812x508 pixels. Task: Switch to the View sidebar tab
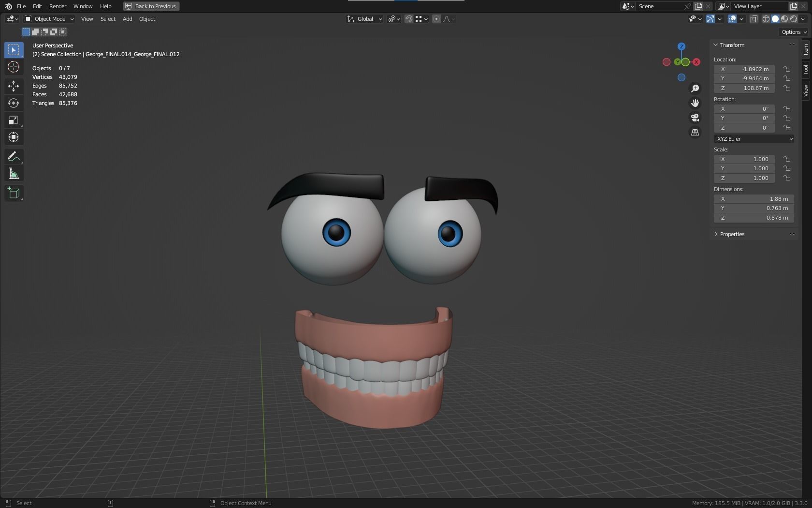point(806,90)
